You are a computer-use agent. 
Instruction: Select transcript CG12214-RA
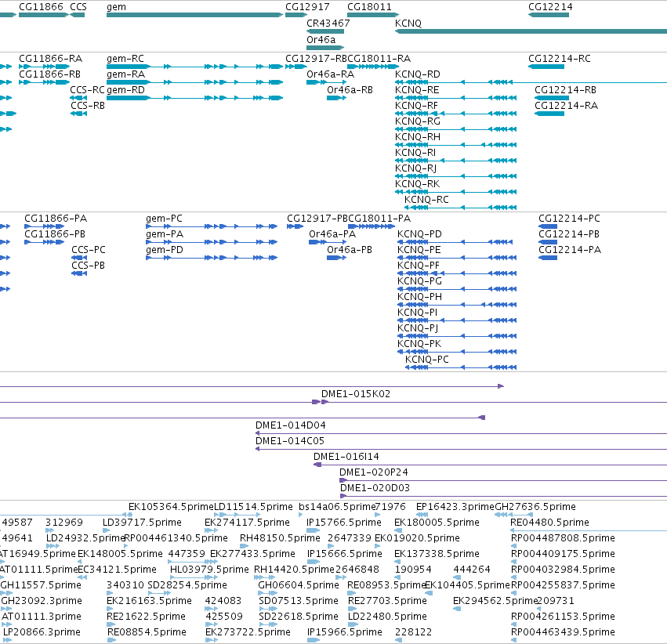549,114
